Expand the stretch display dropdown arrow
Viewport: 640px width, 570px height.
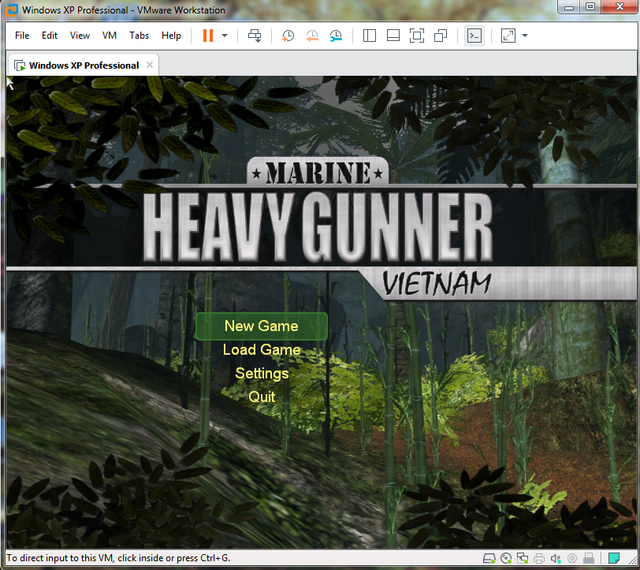pyautogui.click(x=525, y=36)
